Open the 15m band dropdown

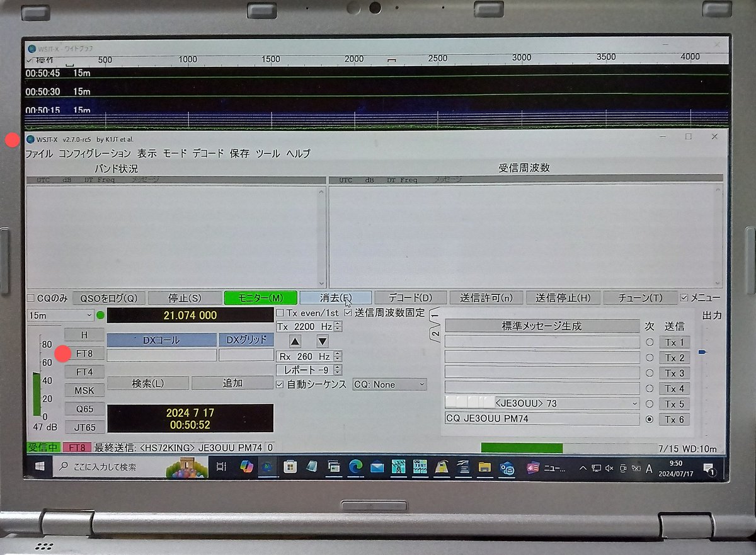60,314
